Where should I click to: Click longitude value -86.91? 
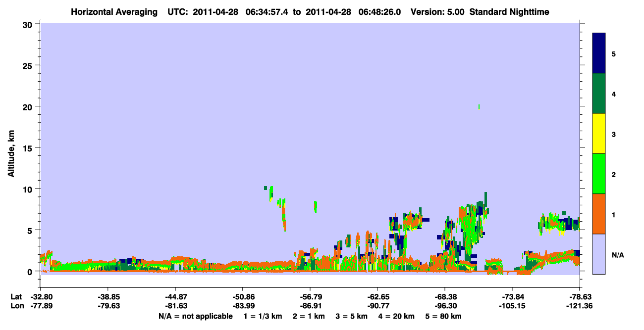click(x=310, y=306)
